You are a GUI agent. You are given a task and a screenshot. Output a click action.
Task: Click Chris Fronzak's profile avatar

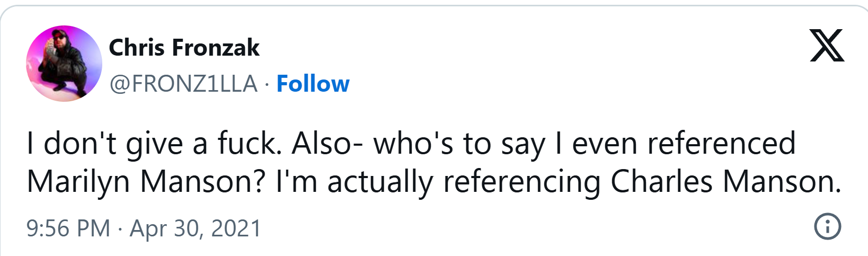[64, 64]
